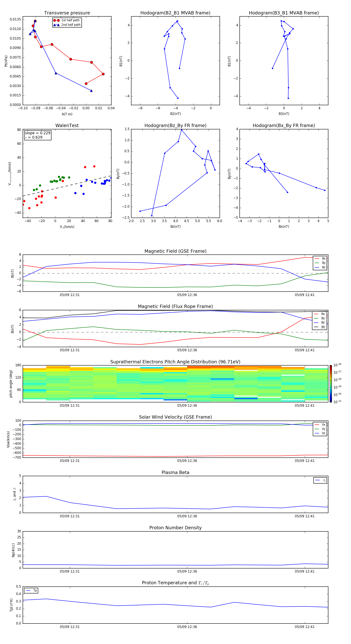351x644 pixels.
Task: Select the "Vsw(km/s)" y-axis label
Action: (8, 439)
